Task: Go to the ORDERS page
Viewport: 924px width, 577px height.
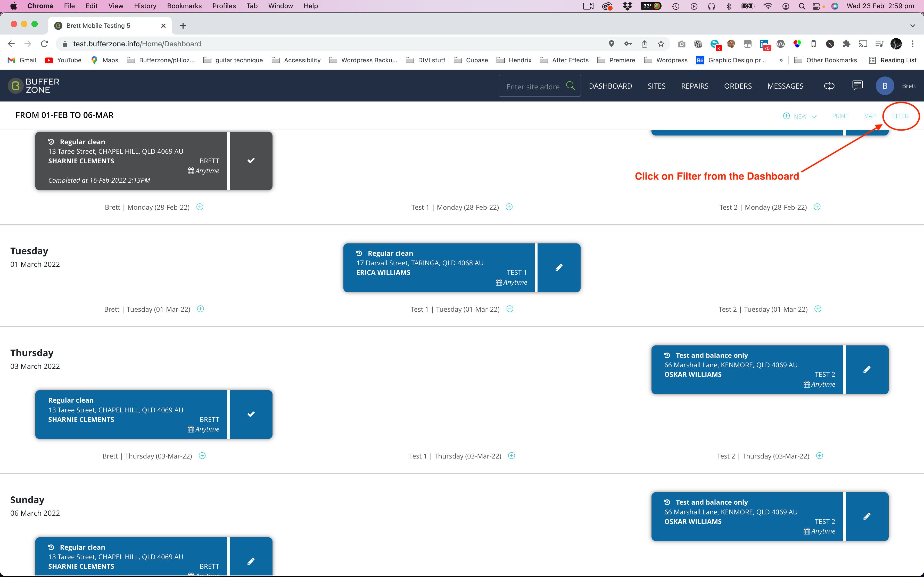Action: click(738, 86)
